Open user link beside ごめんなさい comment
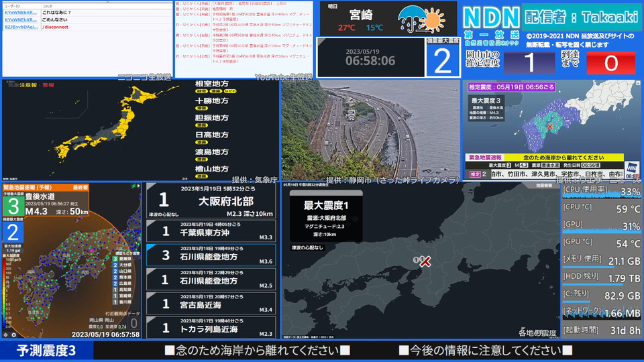This screenshot has width=644, height=362. pos(21,19)
